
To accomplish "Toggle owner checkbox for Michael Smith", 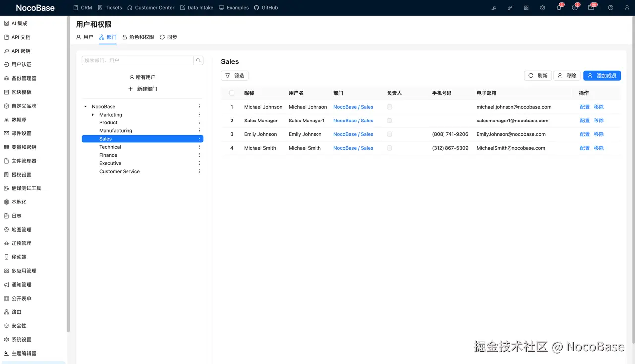I will 389,148.
